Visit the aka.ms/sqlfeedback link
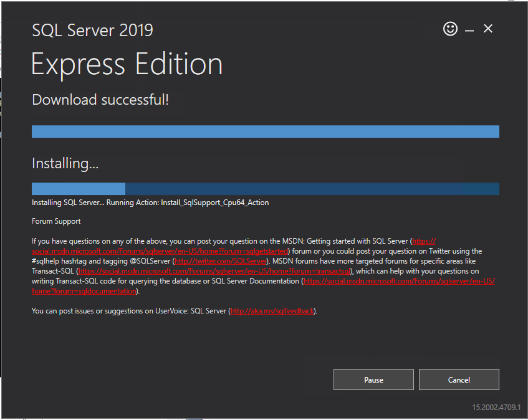This screenshot has height=420, width=528. pos(272,311)
